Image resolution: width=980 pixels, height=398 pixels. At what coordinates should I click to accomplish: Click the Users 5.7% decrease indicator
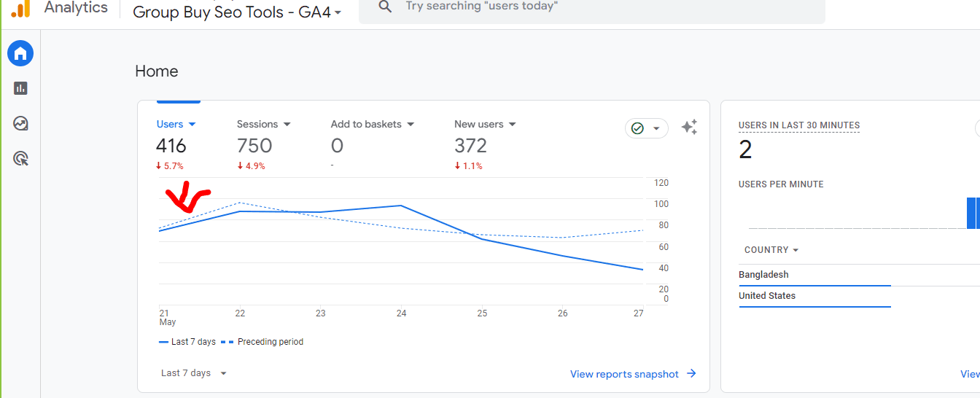pyautogui.click(x=170, y=166)
